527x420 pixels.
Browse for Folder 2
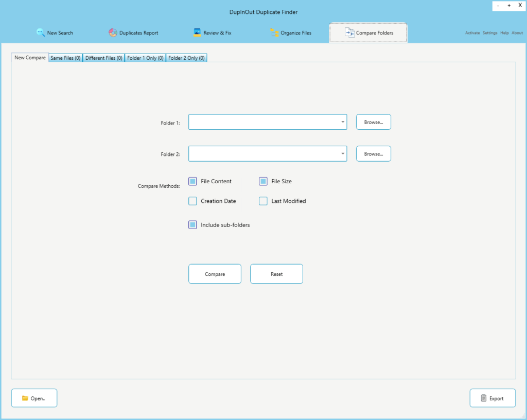[374, 153]
